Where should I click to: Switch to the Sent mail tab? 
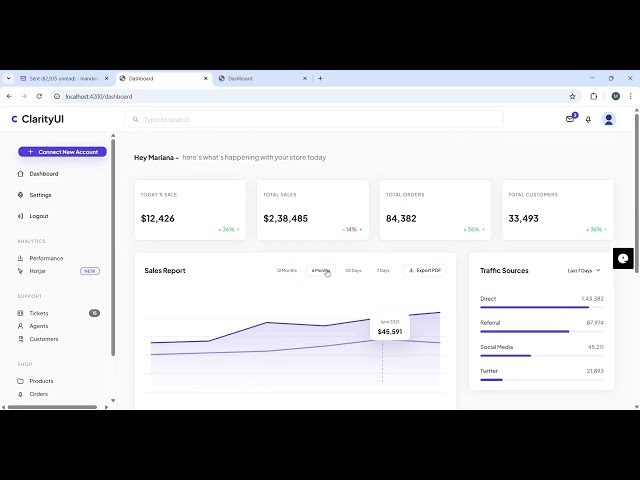[65, 78]
